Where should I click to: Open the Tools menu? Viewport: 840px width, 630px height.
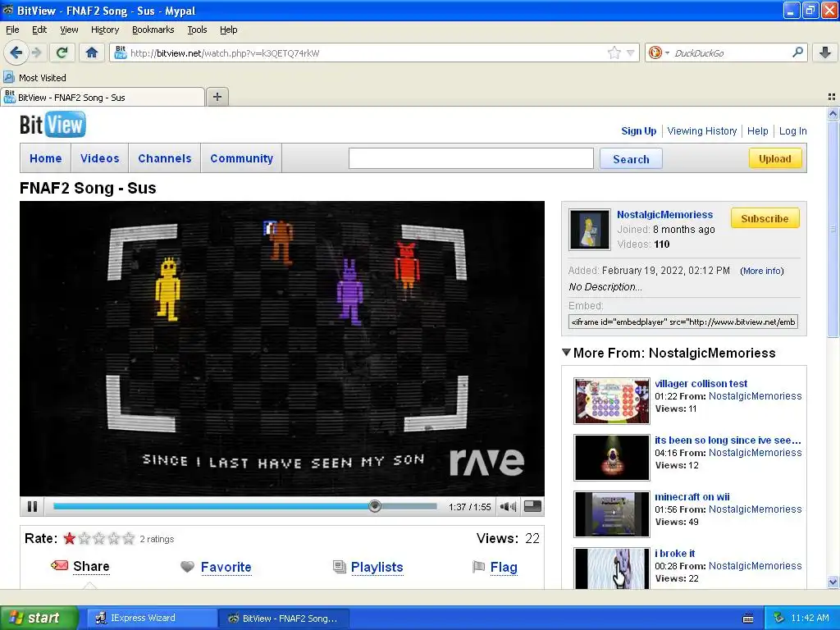197,30
